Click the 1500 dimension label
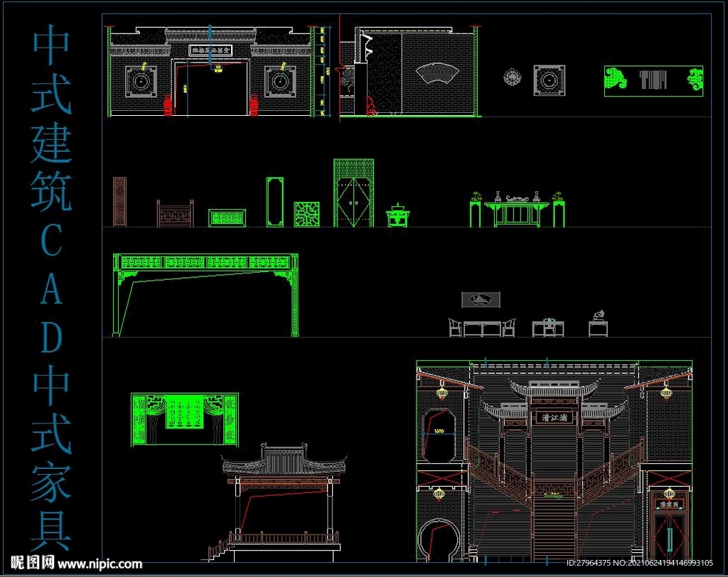Image resolution: width=728 pixels, height=577 pixels. click(439, 431)
